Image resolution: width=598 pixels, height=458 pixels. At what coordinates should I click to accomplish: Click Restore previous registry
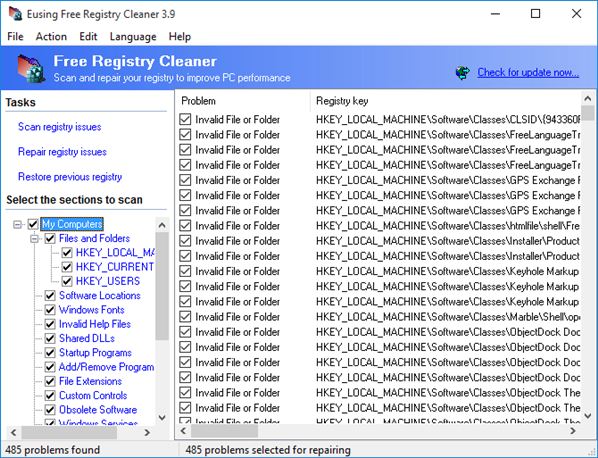pos(70,177)
